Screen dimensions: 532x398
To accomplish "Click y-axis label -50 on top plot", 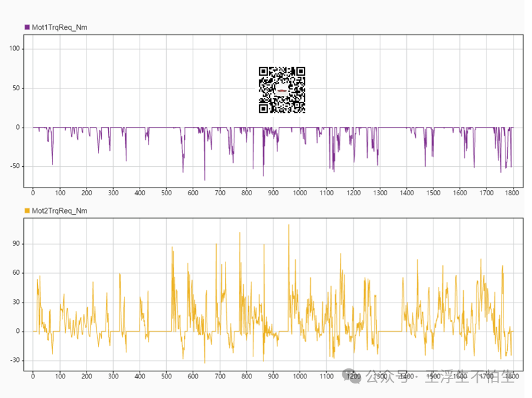I will [x=15, y=166].
